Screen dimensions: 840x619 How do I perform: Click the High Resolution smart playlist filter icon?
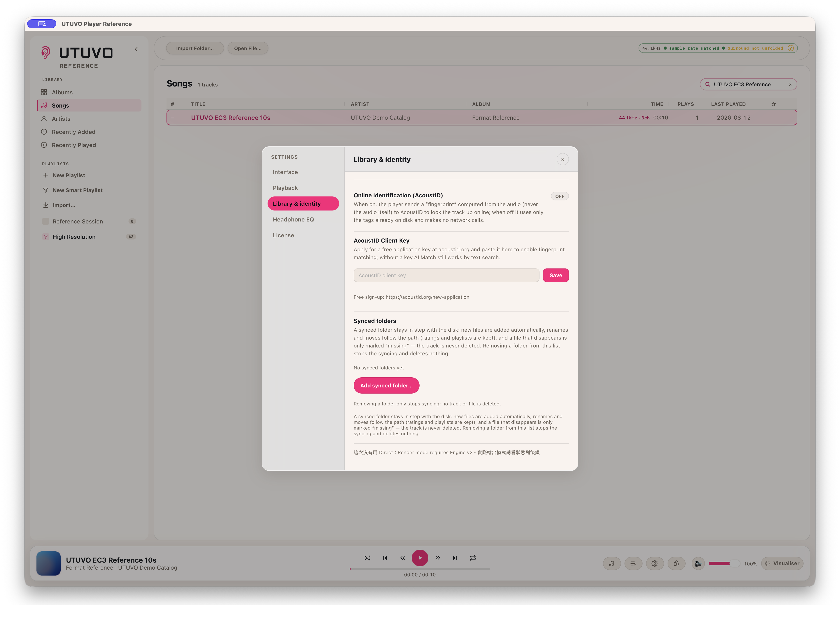click(45, 236)
